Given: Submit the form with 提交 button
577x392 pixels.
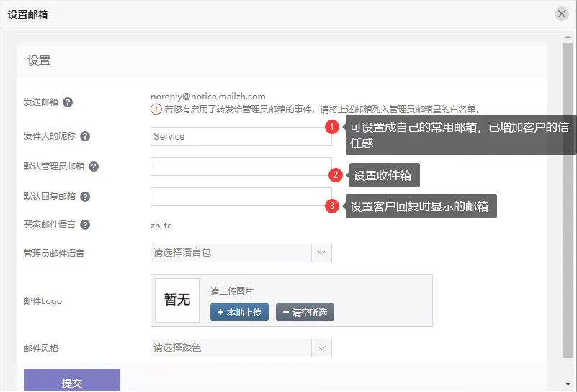Looking at the screenshot, I should [x=72, y=380].
